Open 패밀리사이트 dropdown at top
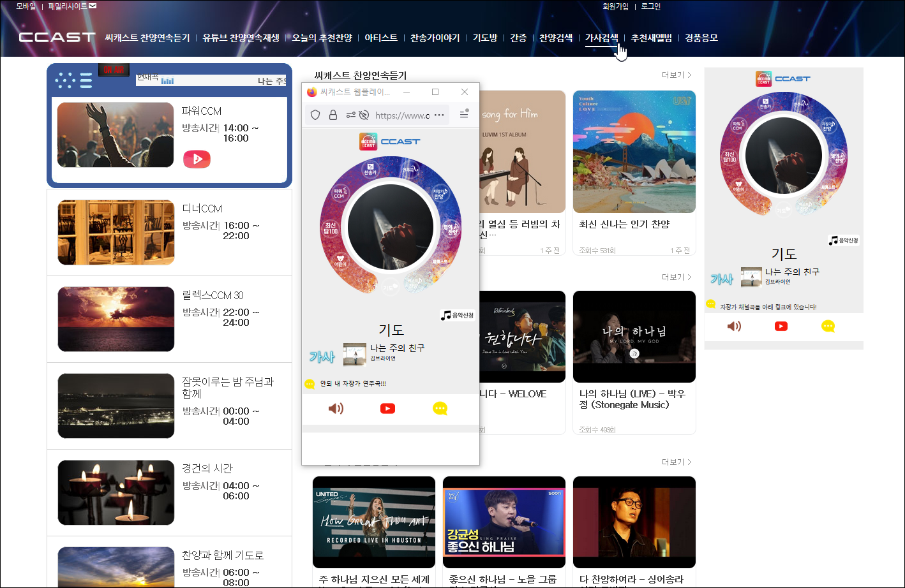Viewport: 905px width, 588px height. [73, 6]
